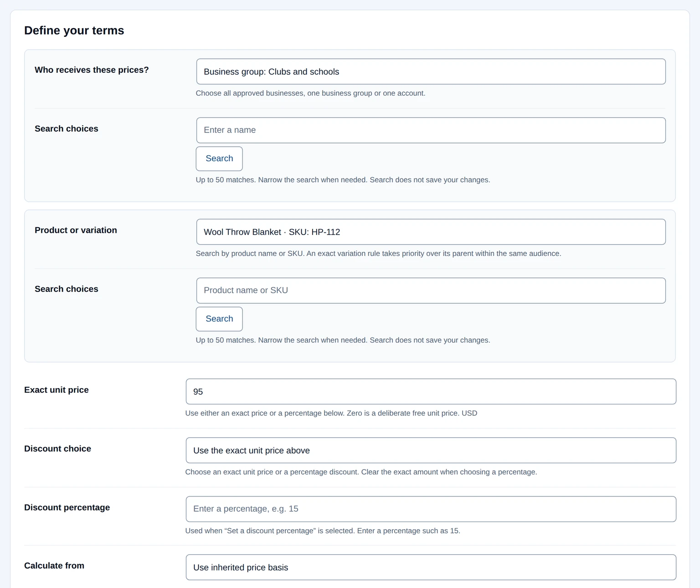Viewport: 700px width, 588px height.
Task: Click Search below the 'Product name or SKU' field
Action: pos(219,319)
